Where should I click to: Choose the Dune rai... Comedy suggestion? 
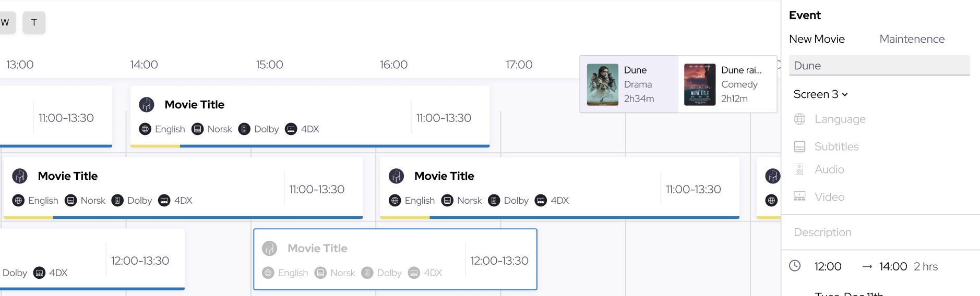pyautogui.click(x=727, y=84)
